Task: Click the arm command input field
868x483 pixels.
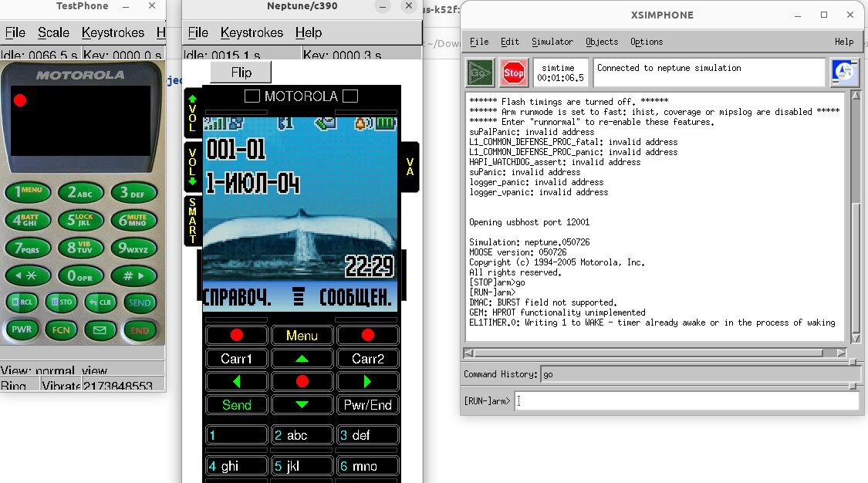Action: [x=687, y=401]
